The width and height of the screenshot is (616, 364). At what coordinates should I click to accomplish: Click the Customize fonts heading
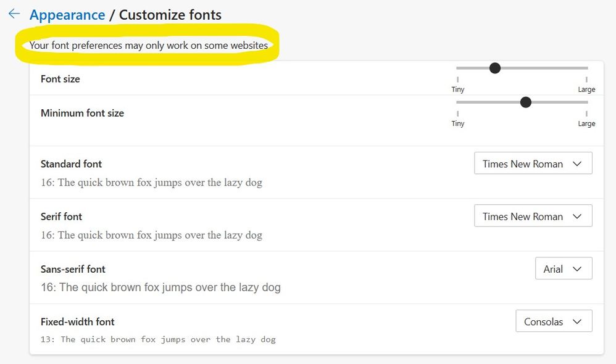(x=170, y=15)
